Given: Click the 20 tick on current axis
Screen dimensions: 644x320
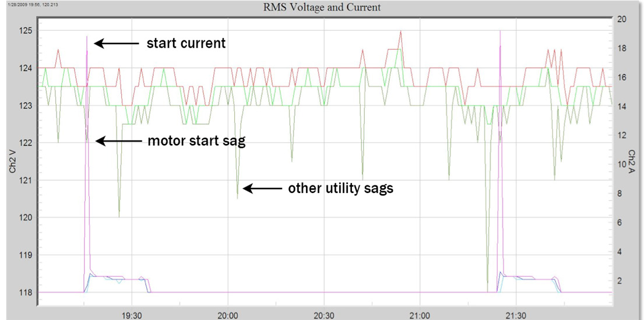Looking at the screenshot, I should [x=621, y=19].
